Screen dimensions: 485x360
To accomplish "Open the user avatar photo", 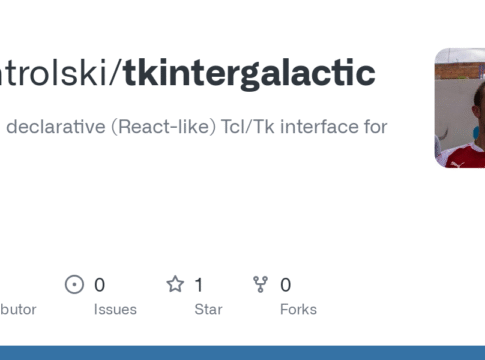I will pyautogui.click(x=460, y=108).
